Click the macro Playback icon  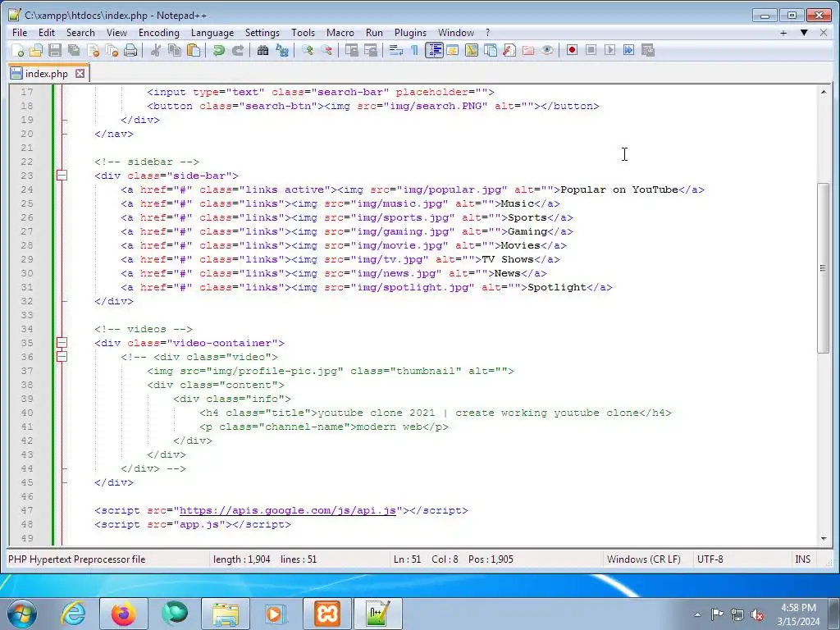609,50
